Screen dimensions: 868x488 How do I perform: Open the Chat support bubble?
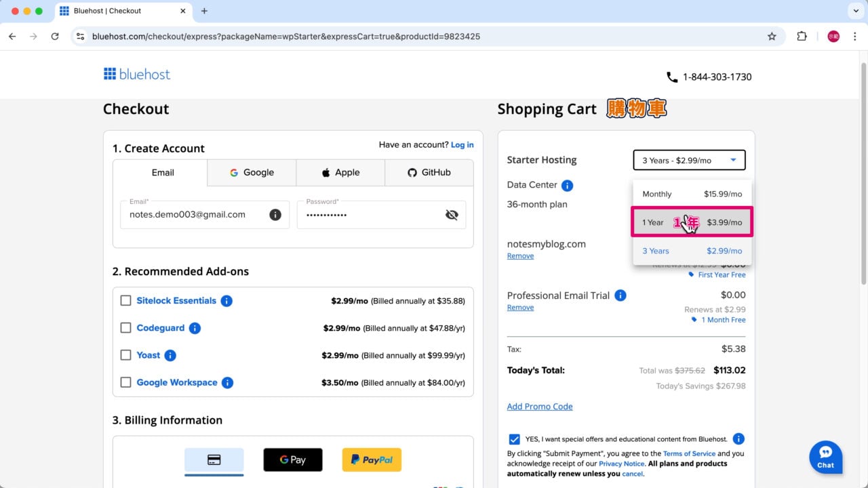pos(825,457)
